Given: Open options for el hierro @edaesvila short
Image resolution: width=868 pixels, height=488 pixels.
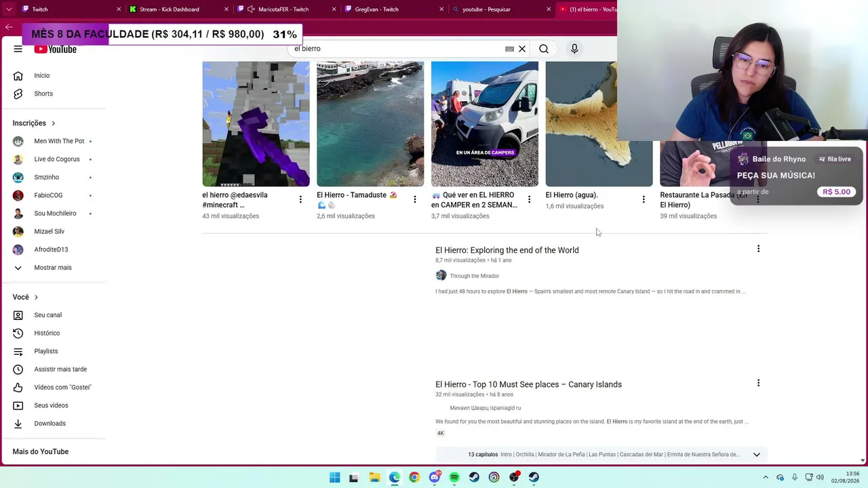Looking at the screenshot, I should coord(300,199).
